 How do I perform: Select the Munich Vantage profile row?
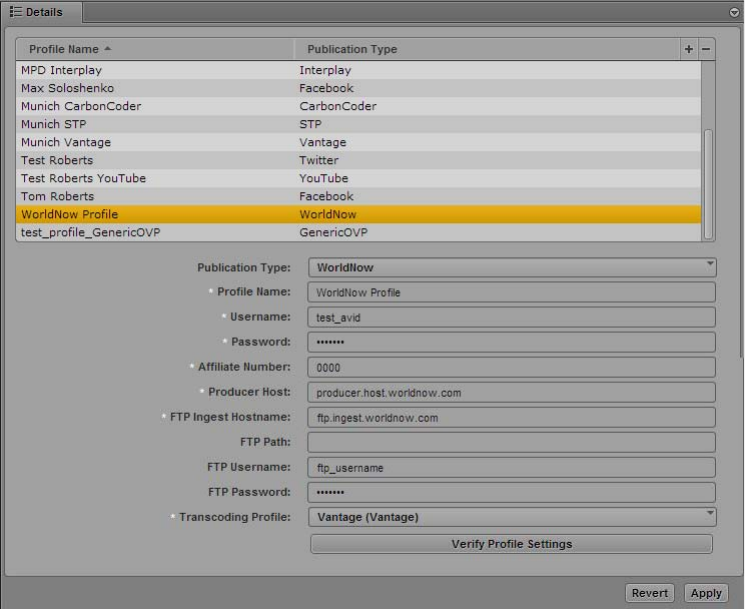tap(358, 143)
